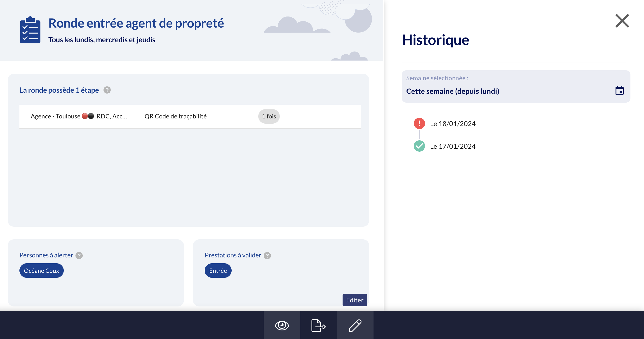
Task: Click the clipboard checklist icon in header
Action: [30, 30]
